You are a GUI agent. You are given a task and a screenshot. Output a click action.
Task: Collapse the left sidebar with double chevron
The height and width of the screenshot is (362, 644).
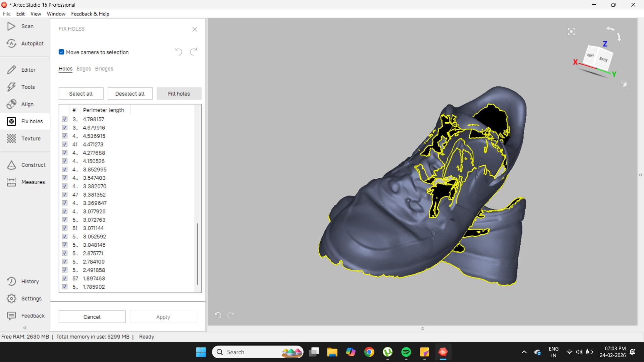click(x=25, y=328)
